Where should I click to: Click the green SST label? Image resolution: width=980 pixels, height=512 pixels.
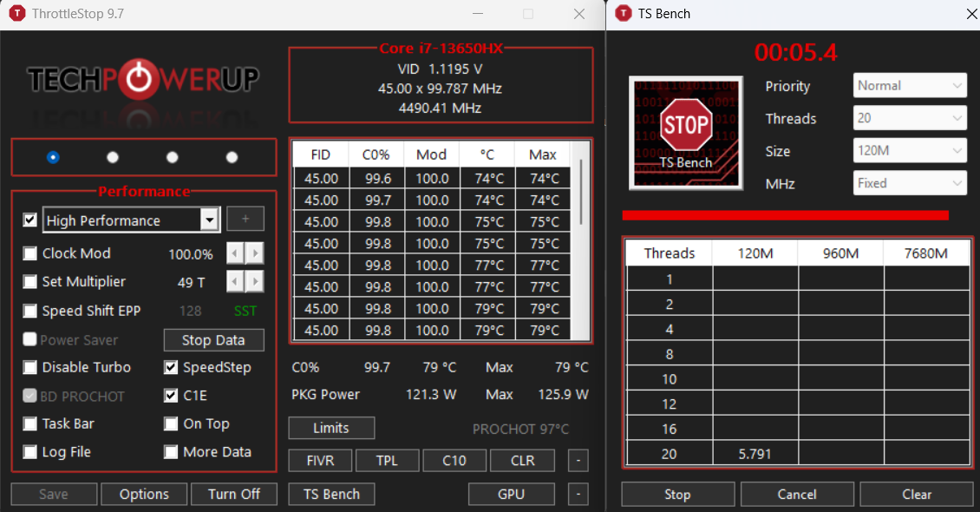[245, 311]
